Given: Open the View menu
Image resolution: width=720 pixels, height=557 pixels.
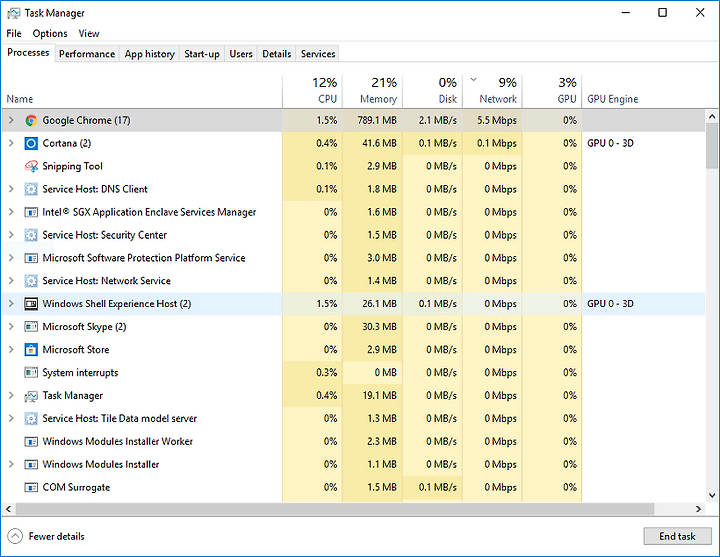Looking at the screenshot, I should pyautogui.click(x=89, y=34).
